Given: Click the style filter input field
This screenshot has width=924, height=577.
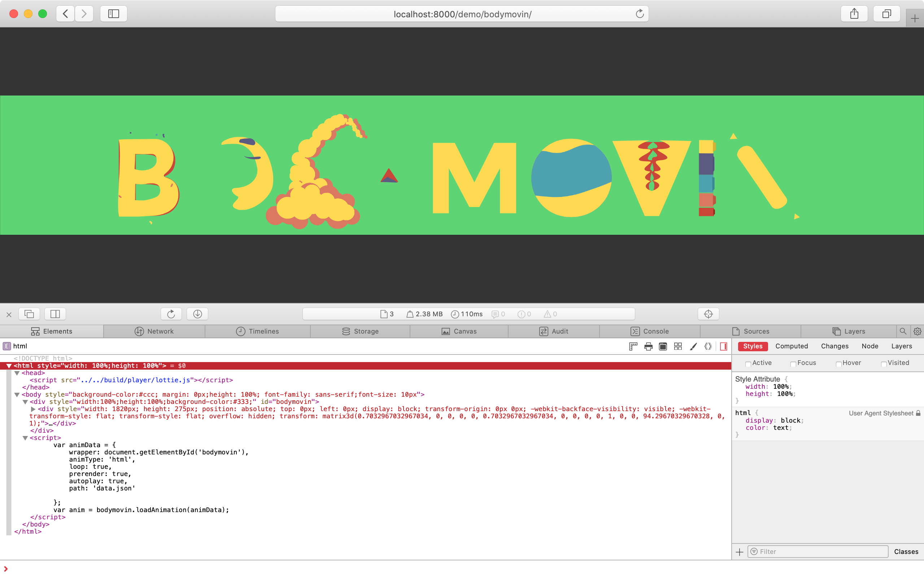Looking at the screenshot, I should pyautogui.click(x=817, y=551).
